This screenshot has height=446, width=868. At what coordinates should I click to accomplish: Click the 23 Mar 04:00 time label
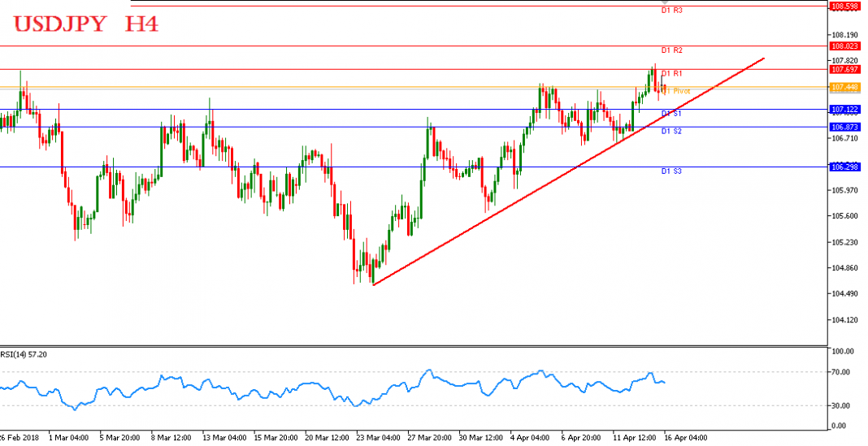click(378, 438)
